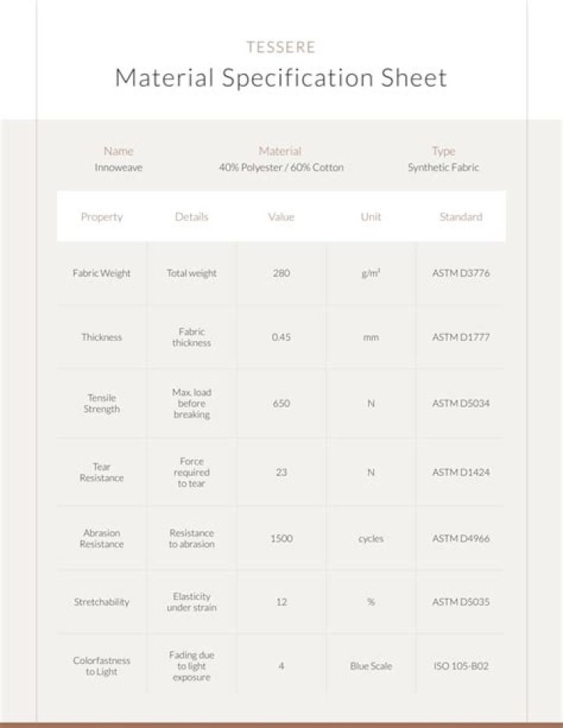Screen dimensions: 563x728
Task: Click the 1500 abrasion cycles value
Action: [x=281, y=539]
